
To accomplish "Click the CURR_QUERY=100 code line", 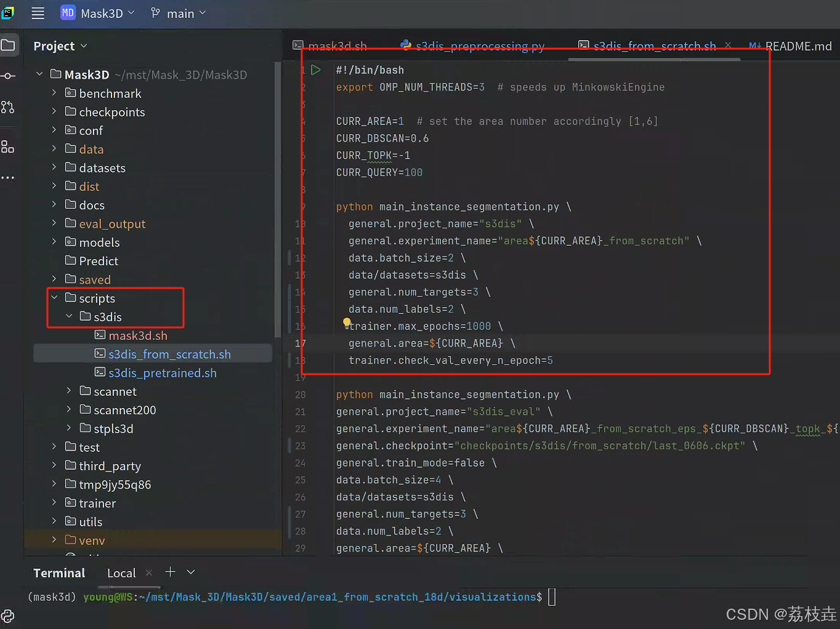I will (379, 173).
